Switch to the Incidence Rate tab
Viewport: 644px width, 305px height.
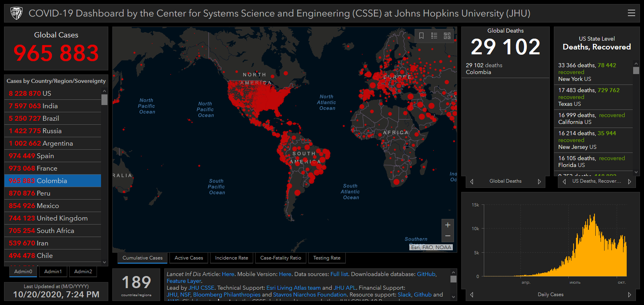pos(231,258)
